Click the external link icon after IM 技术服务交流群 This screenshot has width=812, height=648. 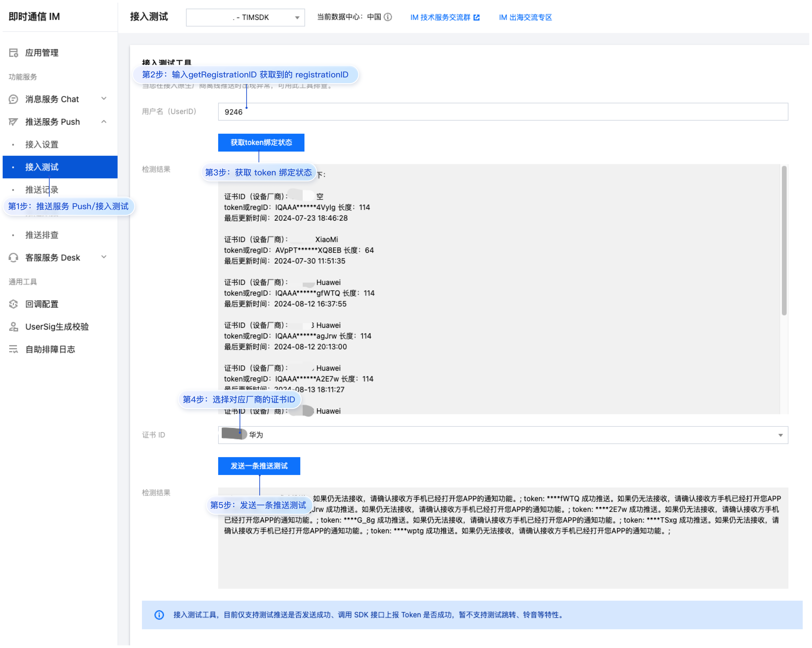coord(476,17)
